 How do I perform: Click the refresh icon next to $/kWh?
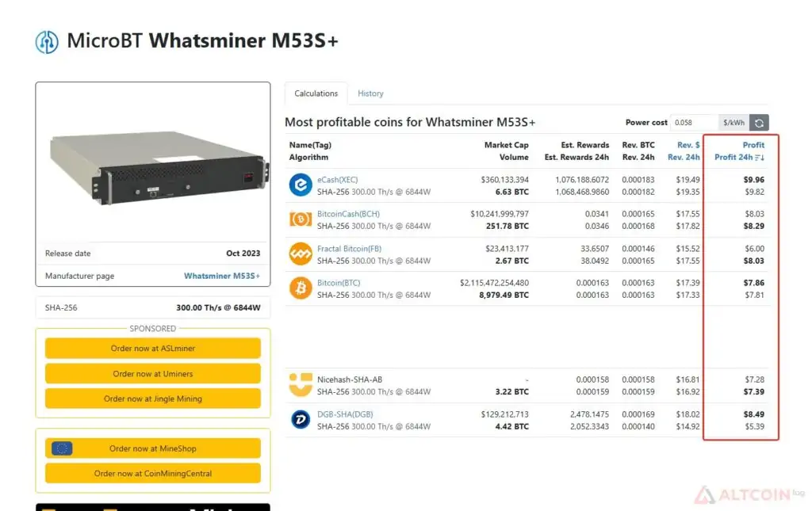coord(759,123)
